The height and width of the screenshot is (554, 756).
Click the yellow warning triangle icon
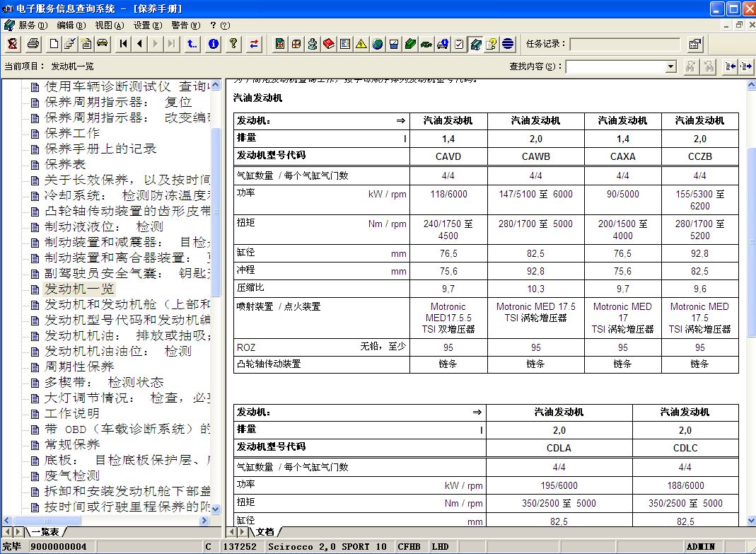tap(361, 44)
